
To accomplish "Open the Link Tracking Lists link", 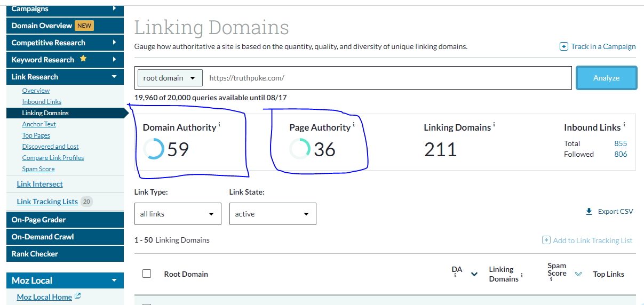I will 47,202.
